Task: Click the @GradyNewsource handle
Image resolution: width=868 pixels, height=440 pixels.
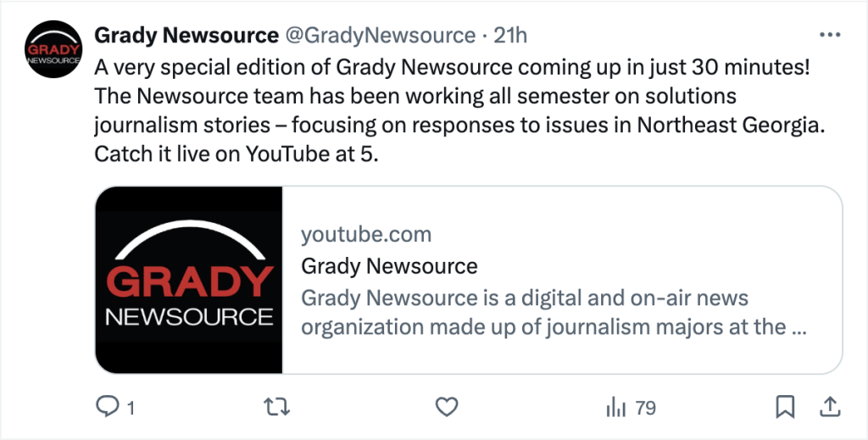Action: pos(380,35)
